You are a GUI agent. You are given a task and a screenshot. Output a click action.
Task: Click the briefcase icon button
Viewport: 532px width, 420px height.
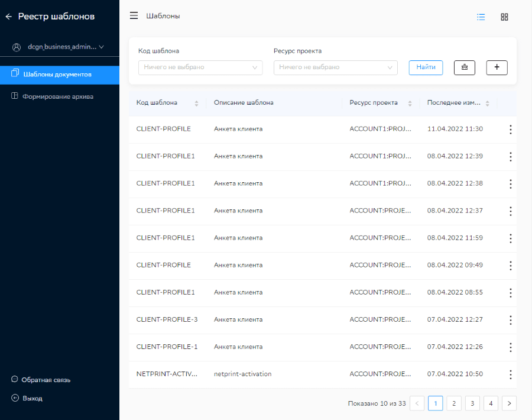point(464,67)
